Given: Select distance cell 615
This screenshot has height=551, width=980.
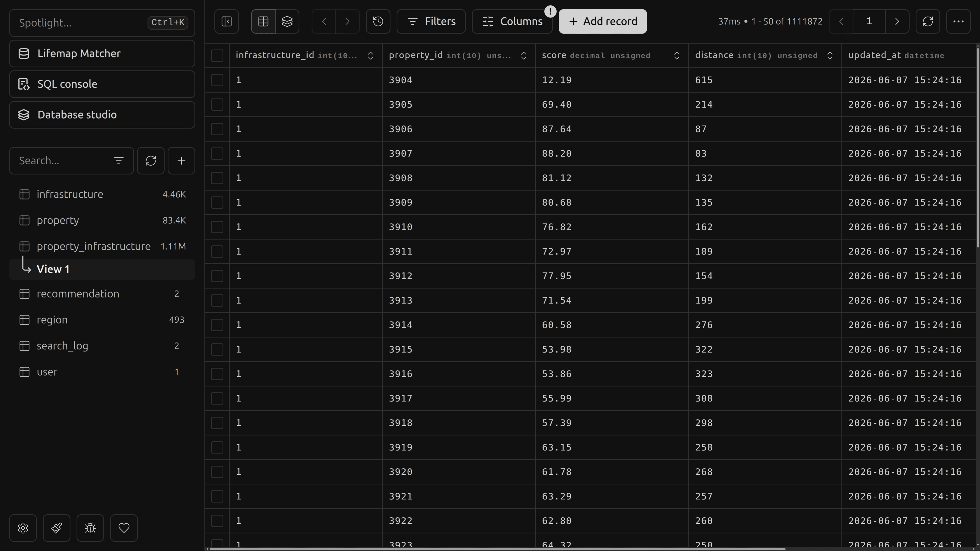Looking at the screenshot, I should point(765,80).
